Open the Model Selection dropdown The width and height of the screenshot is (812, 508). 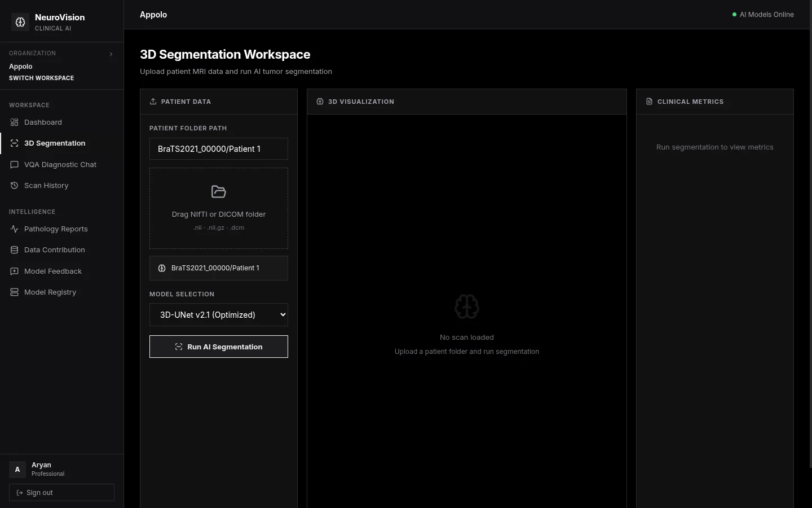pos(219,315)
